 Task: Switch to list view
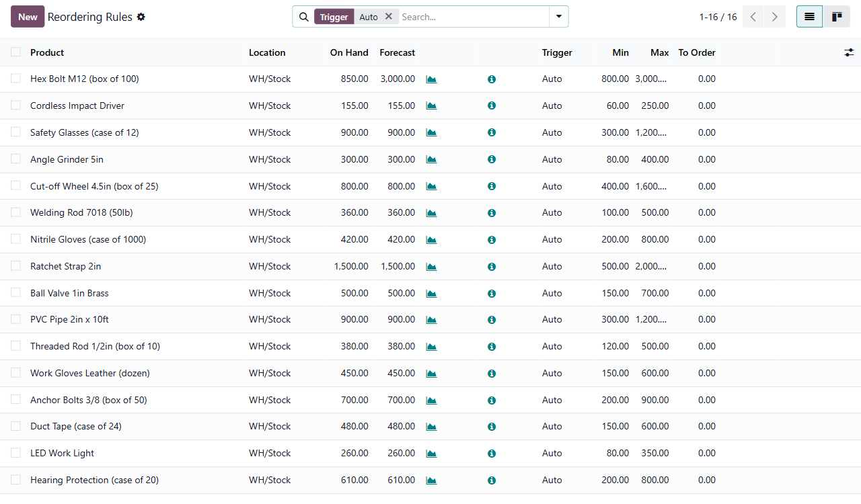click(809, 17)
